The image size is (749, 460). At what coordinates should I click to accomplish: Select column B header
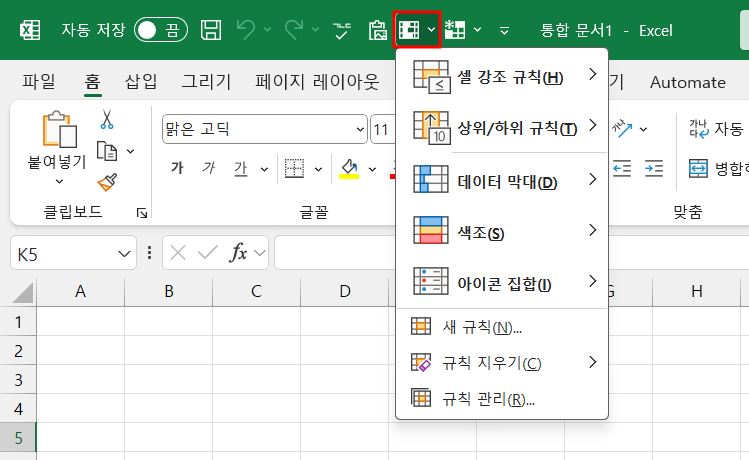[169, 291]
